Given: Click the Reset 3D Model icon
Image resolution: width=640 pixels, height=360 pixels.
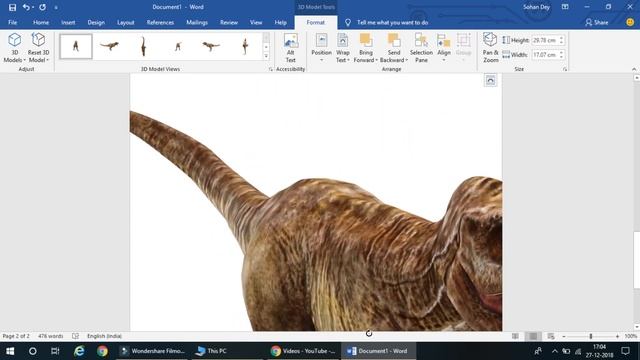Looking at the screenshot, I should [x=38, y=40].
